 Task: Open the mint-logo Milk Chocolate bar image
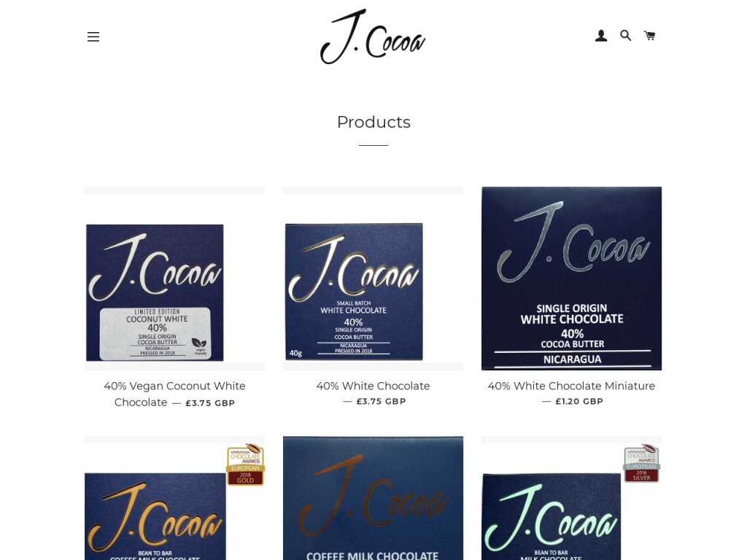point(571,497)
